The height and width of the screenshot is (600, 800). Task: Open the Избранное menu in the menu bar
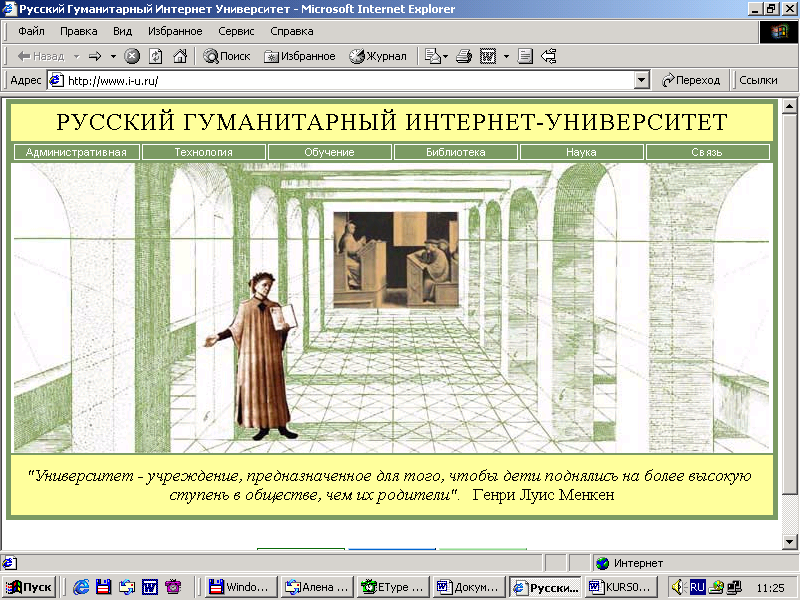point(175,32)
